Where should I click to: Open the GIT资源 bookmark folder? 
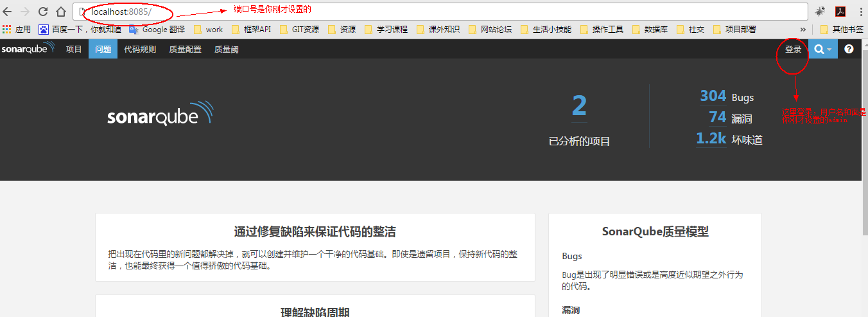tap(299, 30)
